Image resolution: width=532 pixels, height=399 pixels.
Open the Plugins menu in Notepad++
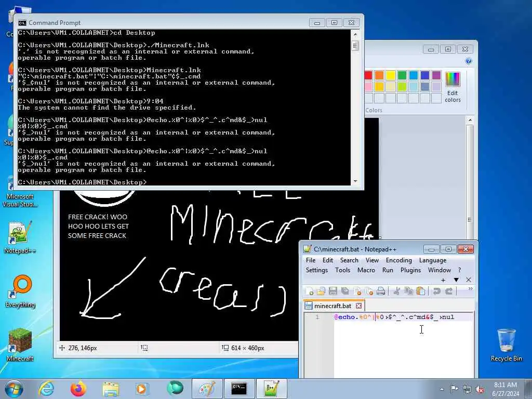(410, 270)
